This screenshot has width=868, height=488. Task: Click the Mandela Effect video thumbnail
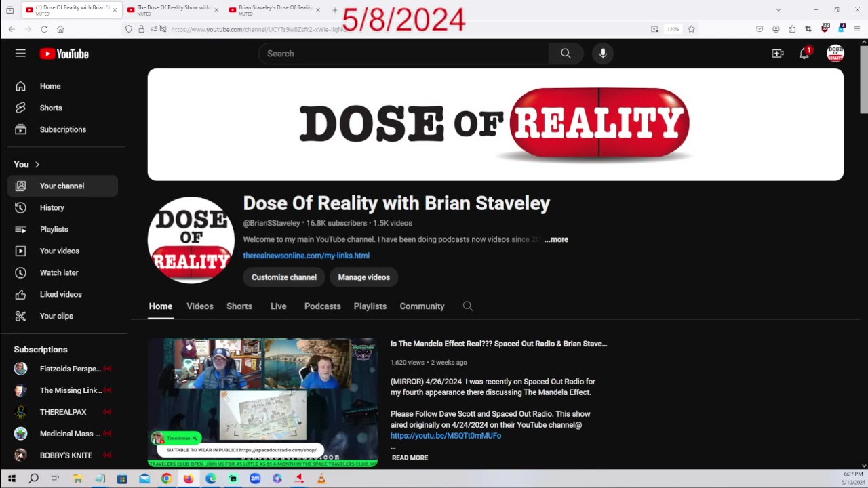(263, 403)
